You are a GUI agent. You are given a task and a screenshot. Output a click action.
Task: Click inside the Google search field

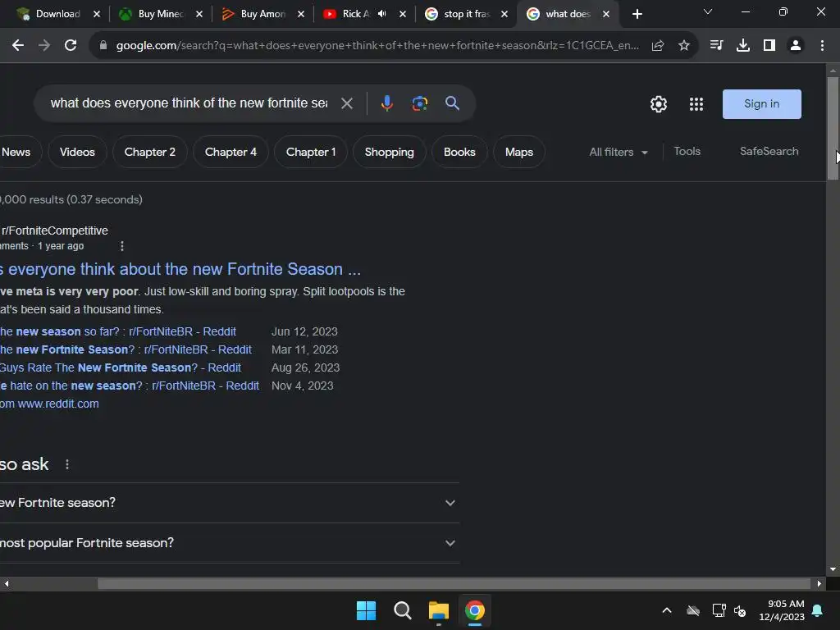189,103
